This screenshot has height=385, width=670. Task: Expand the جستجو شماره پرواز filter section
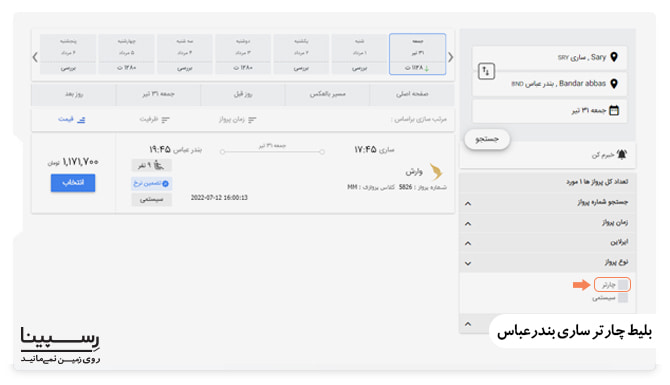(x=547, y=203)
